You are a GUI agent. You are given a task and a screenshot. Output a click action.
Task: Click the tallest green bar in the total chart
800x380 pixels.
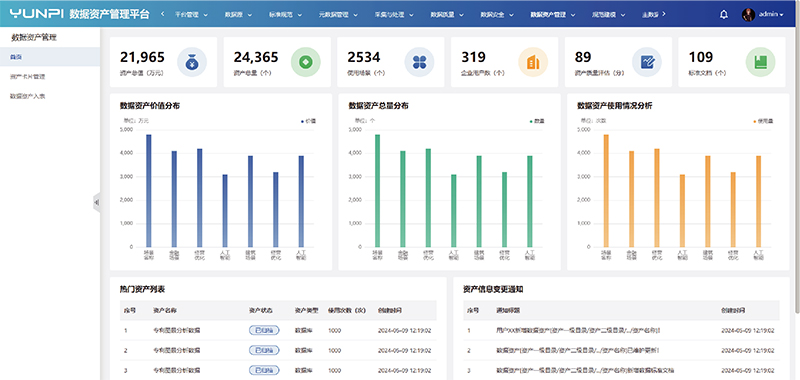(377, 191)
